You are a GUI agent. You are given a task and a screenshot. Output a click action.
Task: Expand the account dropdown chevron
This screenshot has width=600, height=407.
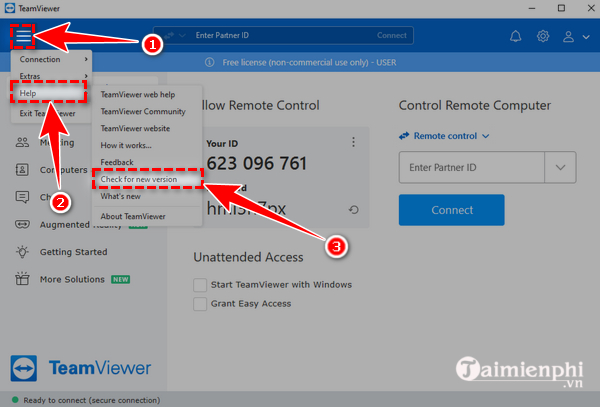pos(586,37)
